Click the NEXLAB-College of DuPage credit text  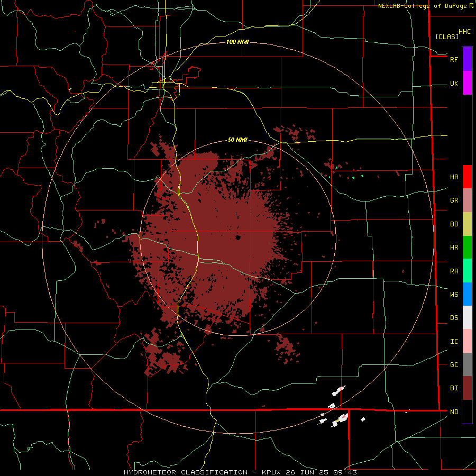(422, 6)
